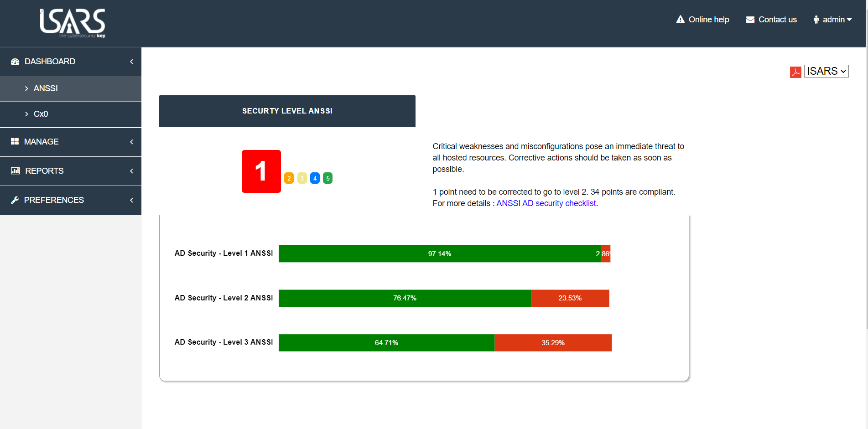Click the Online help warning icon

(680, 19)
